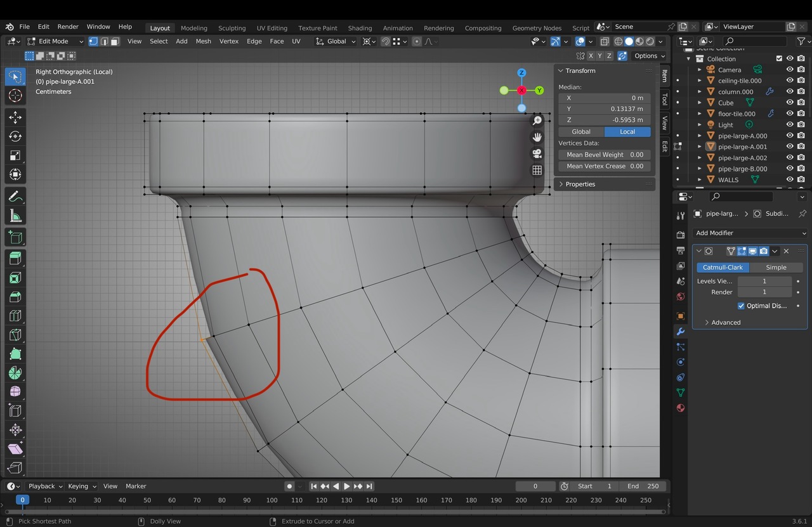Open the Modifier properties wrench tab
The image size is (812, 527).
(x=681, y=332)
